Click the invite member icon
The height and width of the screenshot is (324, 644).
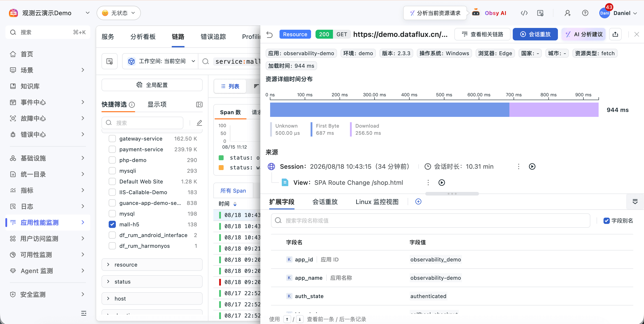(568, 13)
